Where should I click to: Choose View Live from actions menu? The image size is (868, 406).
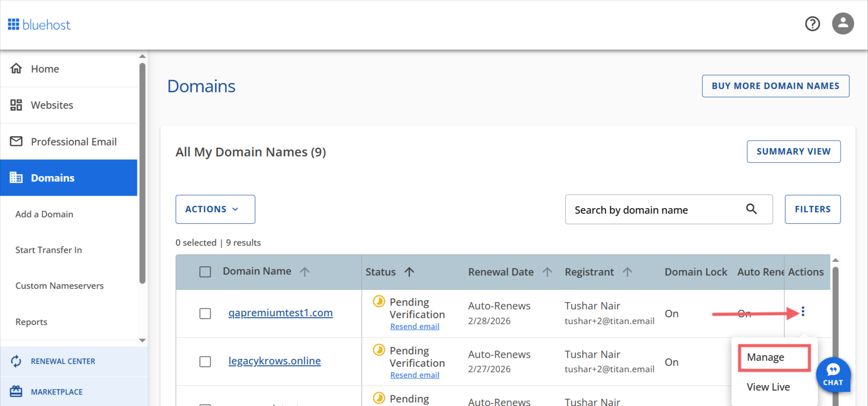point(768,387)
